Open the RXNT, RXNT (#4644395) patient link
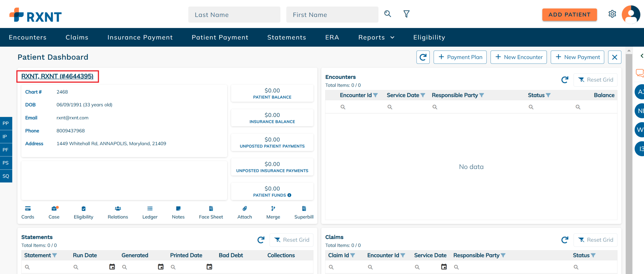This screenshot has height=274, width=644. click(57, 76)
